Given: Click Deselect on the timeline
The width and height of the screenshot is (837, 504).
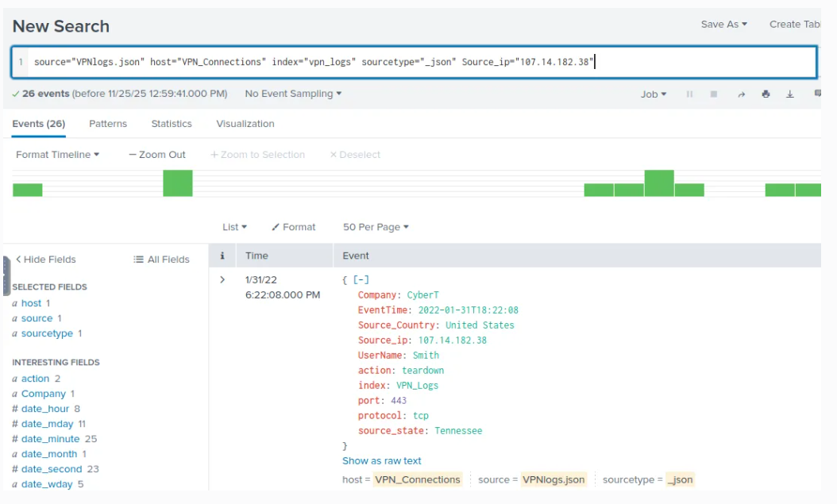Looking at the screenshot, I should point(355,155).
